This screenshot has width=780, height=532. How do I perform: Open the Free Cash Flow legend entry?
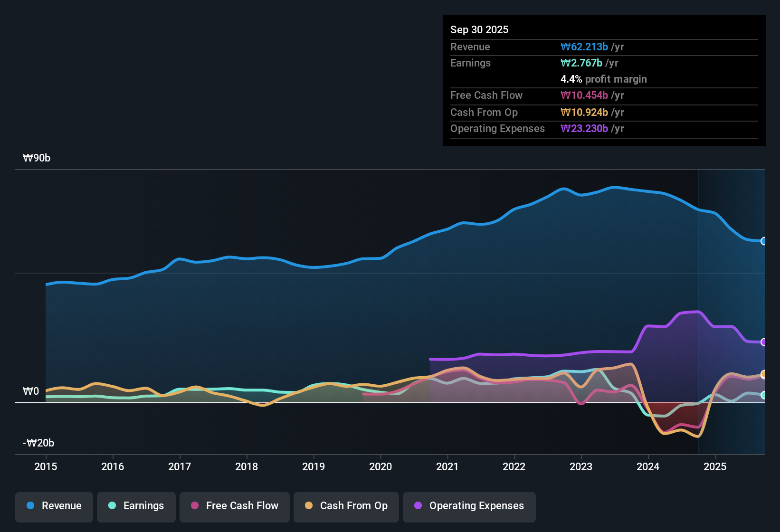pos(234,506)
